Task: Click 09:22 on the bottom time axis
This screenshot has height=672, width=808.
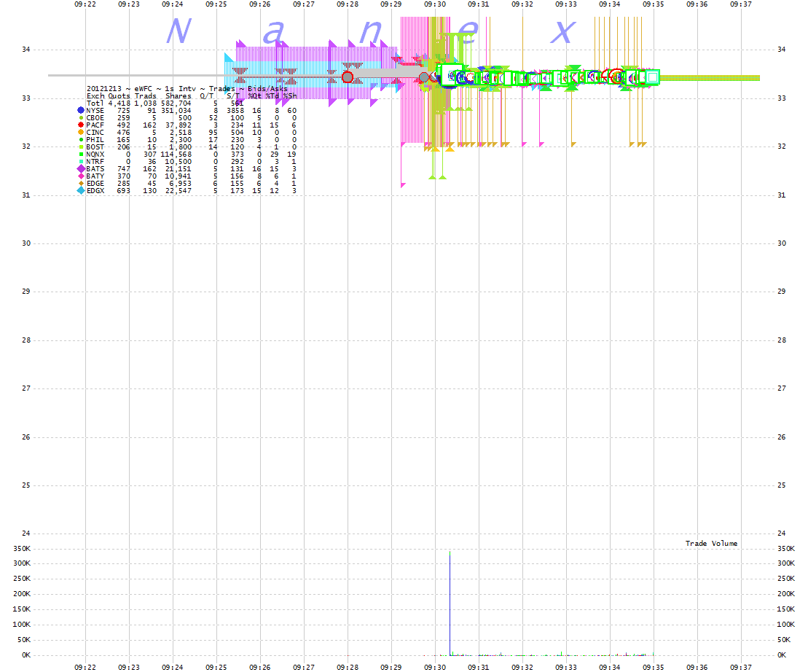Action: [x=85, y=667]
